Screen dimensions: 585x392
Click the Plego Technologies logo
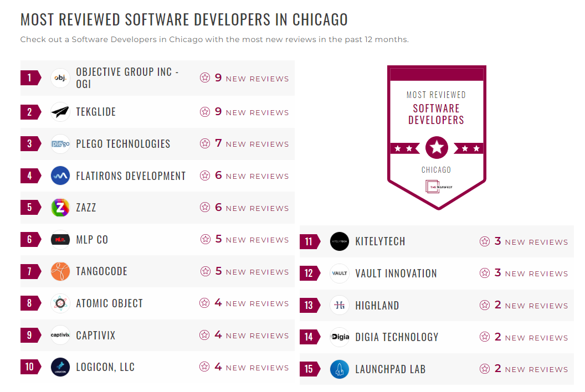pyautogui.click(x=60, y=143)
